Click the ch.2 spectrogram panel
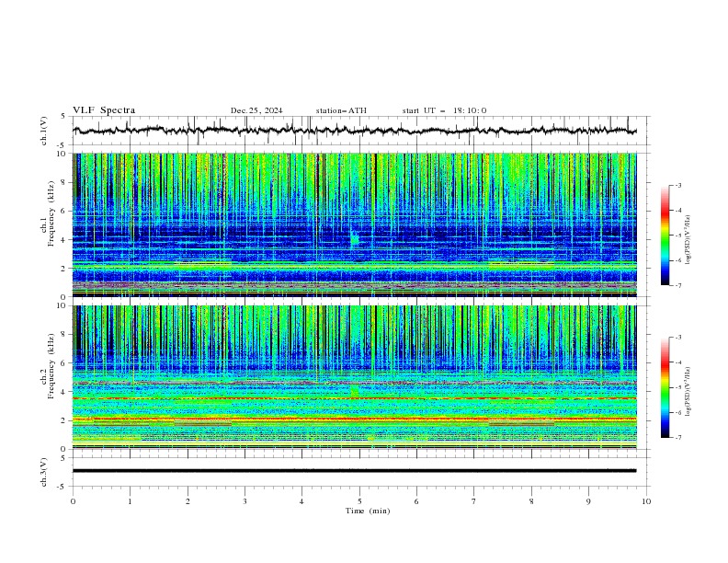Screen dimensions: 728x563 tap(355, 377)
